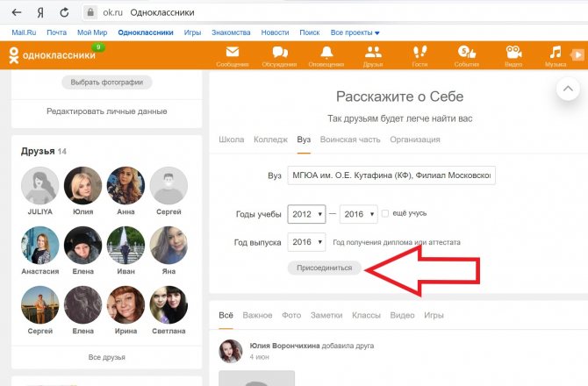Open the Новости top link

tap(275, 32)
